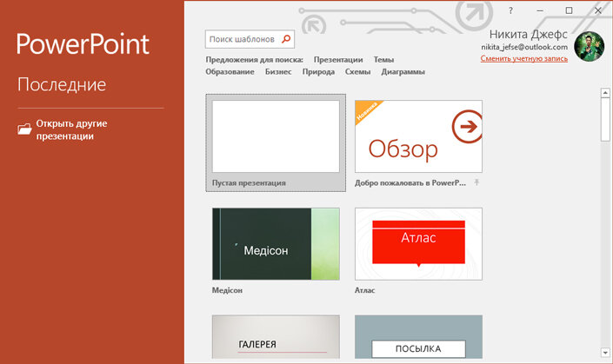613x364 pixels.
Task: Open help with the question mark
Action: pyautogui.click(x=510, y=10)
